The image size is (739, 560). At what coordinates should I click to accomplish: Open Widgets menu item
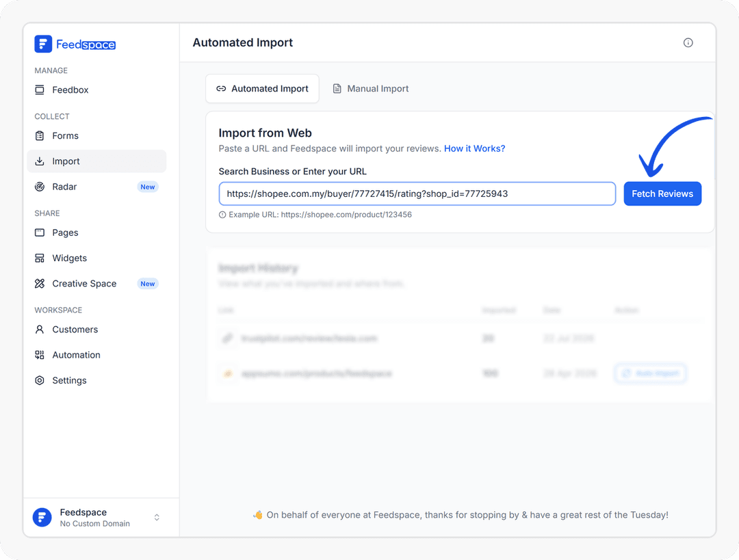coord(96,258)
